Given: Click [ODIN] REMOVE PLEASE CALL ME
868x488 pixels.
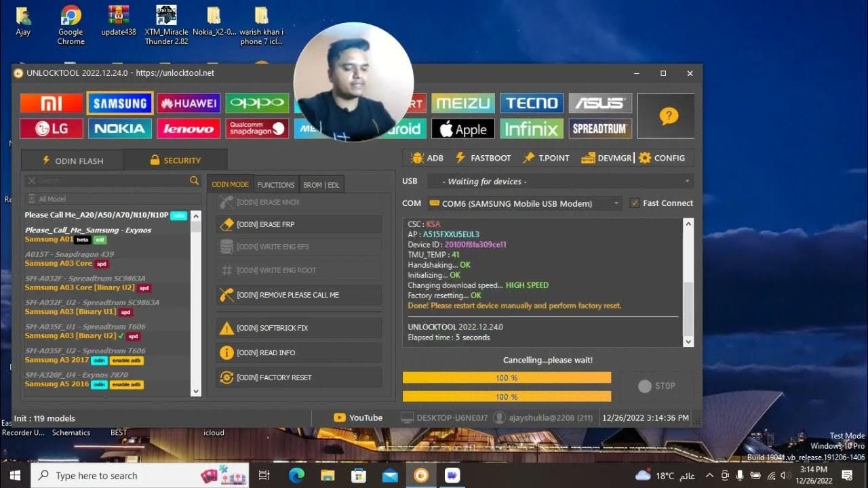Looking at the screenshot, I should [x=299, y=295].
